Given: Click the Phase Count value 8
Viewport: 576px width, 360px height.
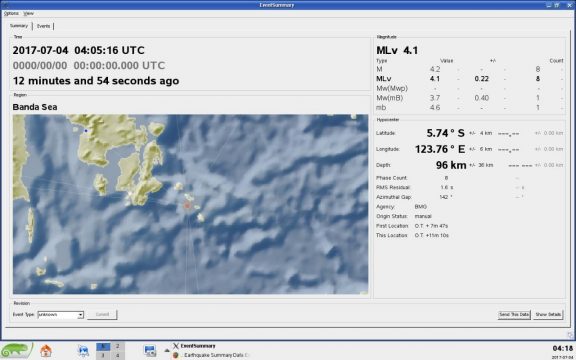Looking at the screenshot, I should pyautogui.click(x=446, y=178).
